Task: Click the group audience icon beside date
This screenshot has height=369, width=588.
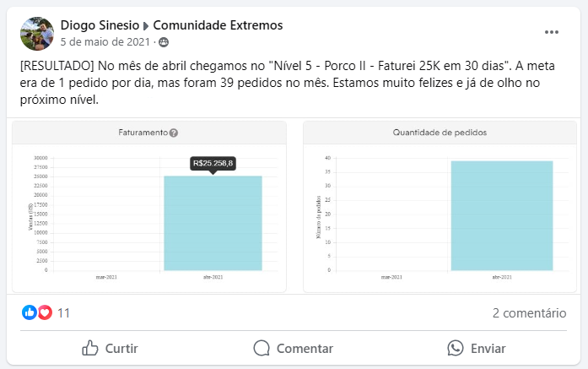Action: 164,42
